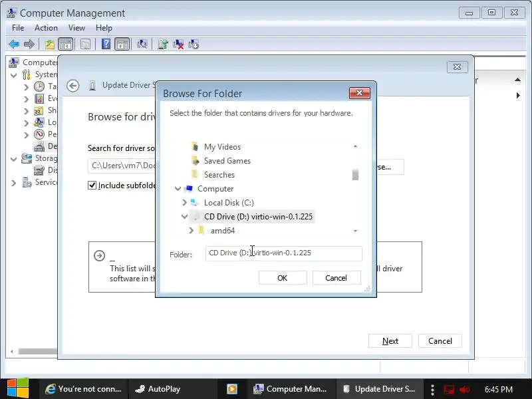Click the Back arrow in Computer Management toolbar

14,44
